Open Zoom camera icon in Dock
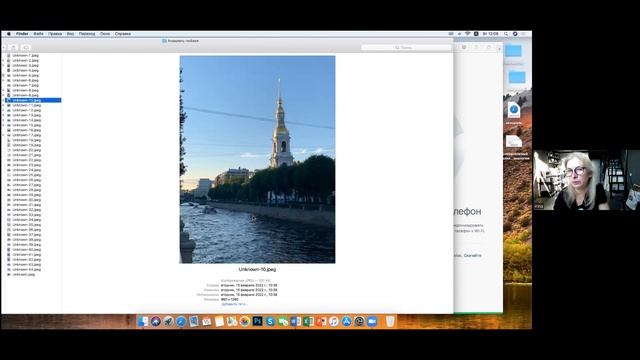The width and height of the screenshot is (640, 360). coord(372,322)
